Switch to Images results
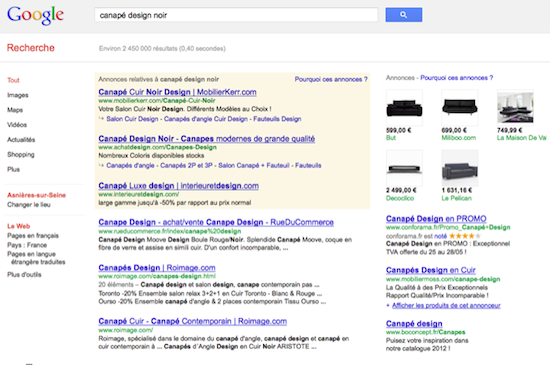The width and height of the screenshot is (550, 368). click(x=18, y=95)
